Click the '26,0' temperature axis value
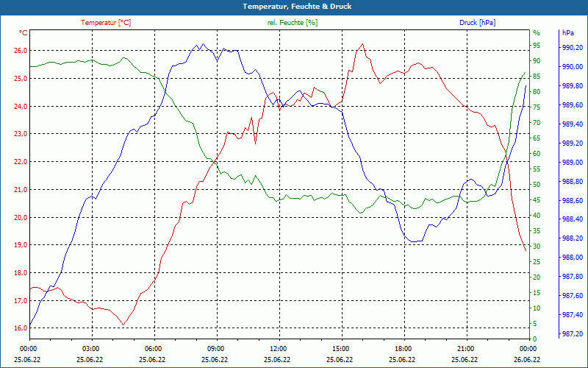Image resolution: width=588 pixels, height=368 pixels. (21, 51)
